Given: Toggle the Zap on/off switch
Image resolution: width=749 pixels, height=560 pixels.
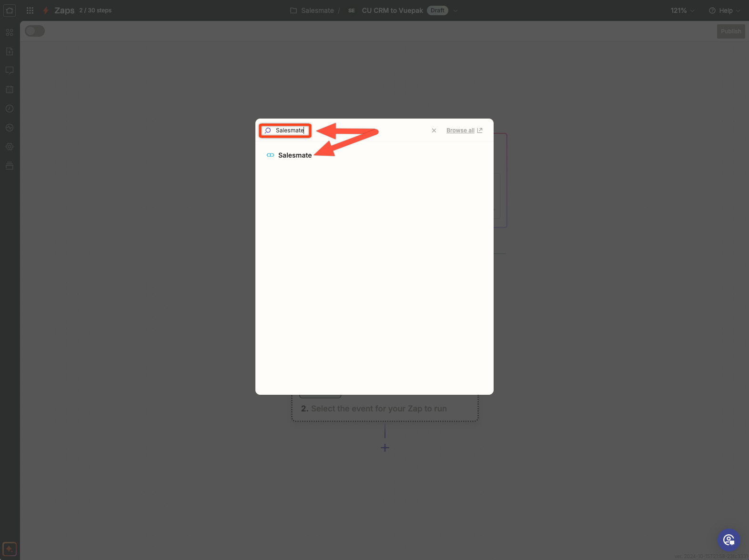Looking at the screenshot, I should [35, 31].
